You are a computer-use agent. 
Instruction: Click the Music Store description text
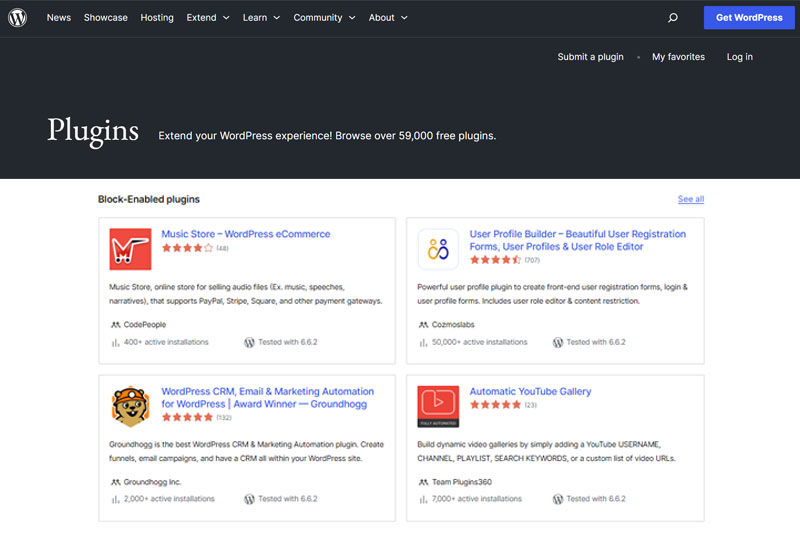coord(246,294)
